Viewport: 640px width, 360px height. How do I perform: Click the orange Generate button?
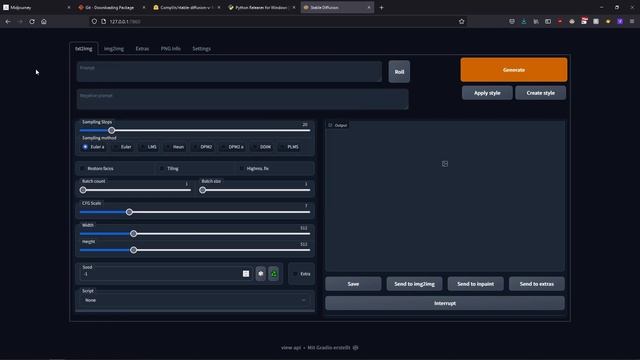(514, 70)
